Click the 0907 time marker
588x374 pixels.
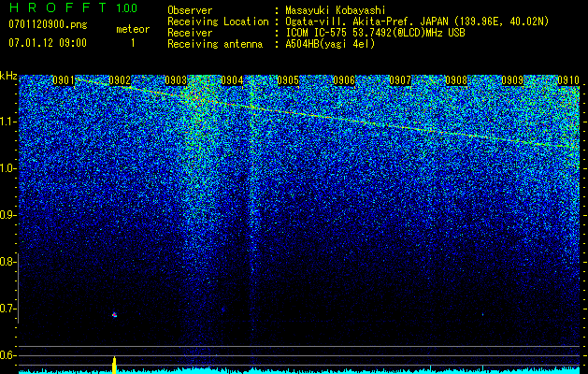[x=400, y=80]
